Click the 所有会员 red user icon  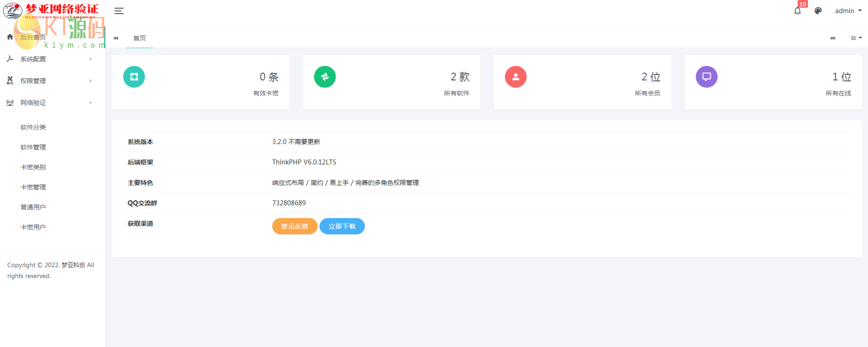click(516, 77)
